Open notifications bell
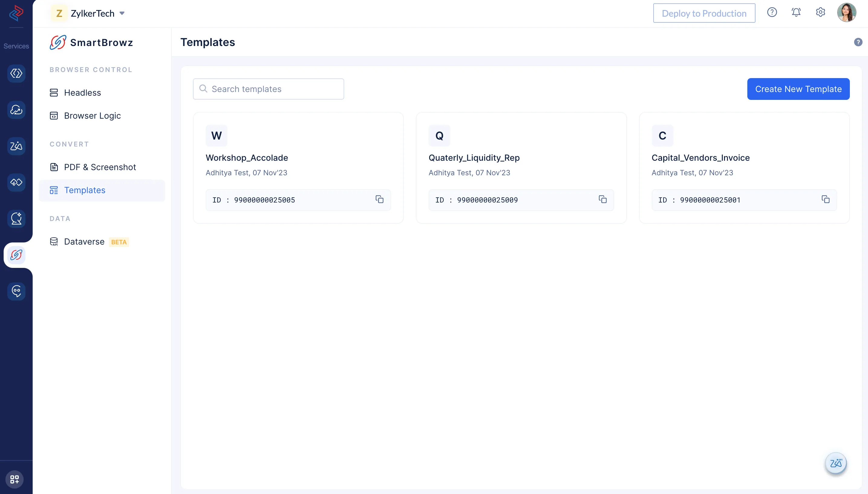This screenshot has width=868, height=494. tap(796, 12)
